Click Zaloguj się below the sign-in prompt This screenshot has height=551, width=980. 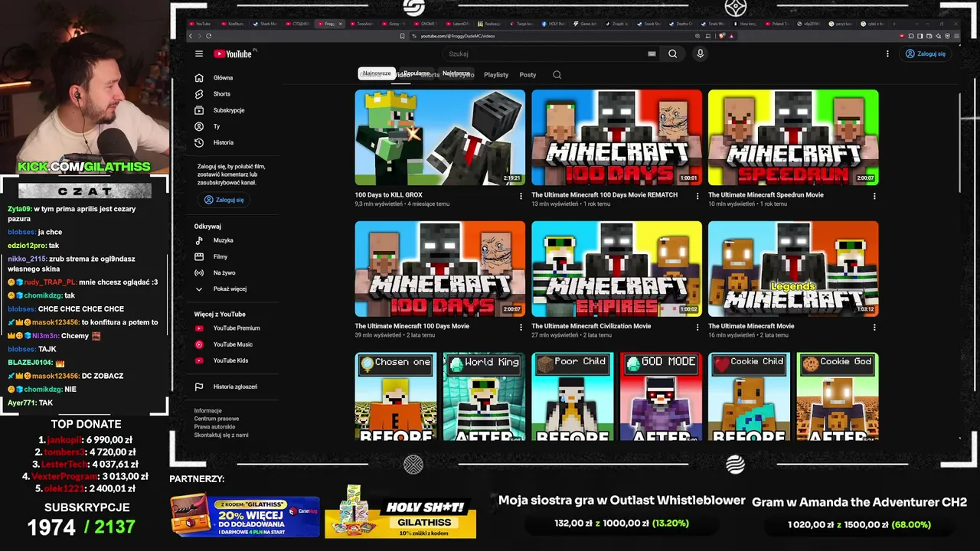click(x=224, y=200)
